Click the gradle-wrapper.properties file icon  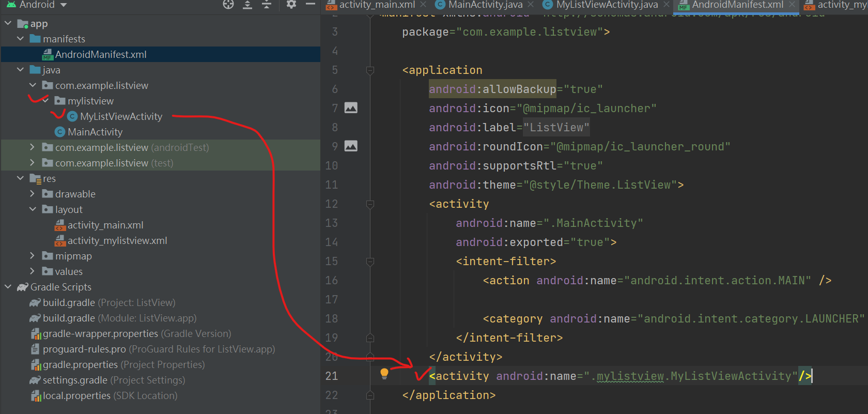(36, 334)
